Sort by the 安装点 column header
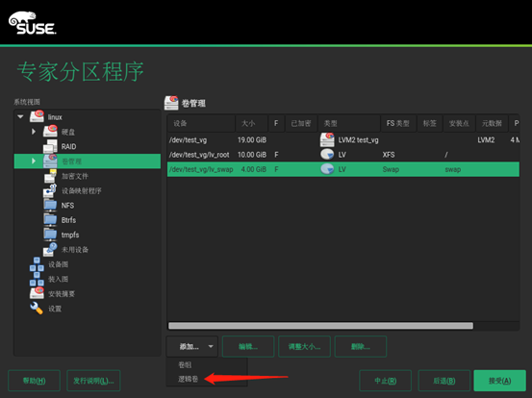Screen dimensions: 532x398 click(x=459, y=123)
